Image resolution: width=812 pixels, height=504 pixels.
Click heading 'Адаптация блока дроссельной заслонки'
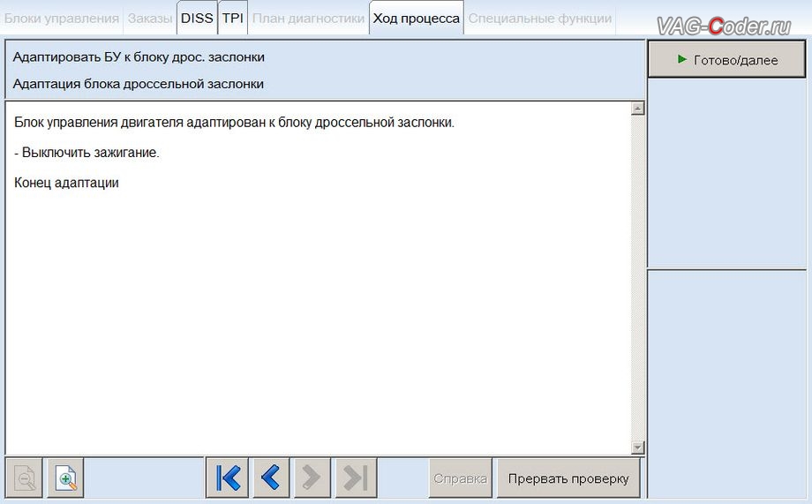(x=139, y=84)
